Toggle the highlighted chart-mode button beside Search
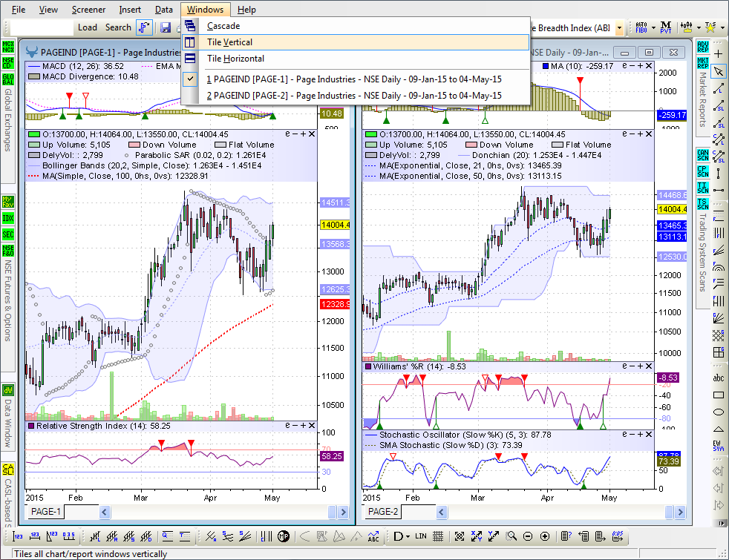 click(x=144, y=28)
